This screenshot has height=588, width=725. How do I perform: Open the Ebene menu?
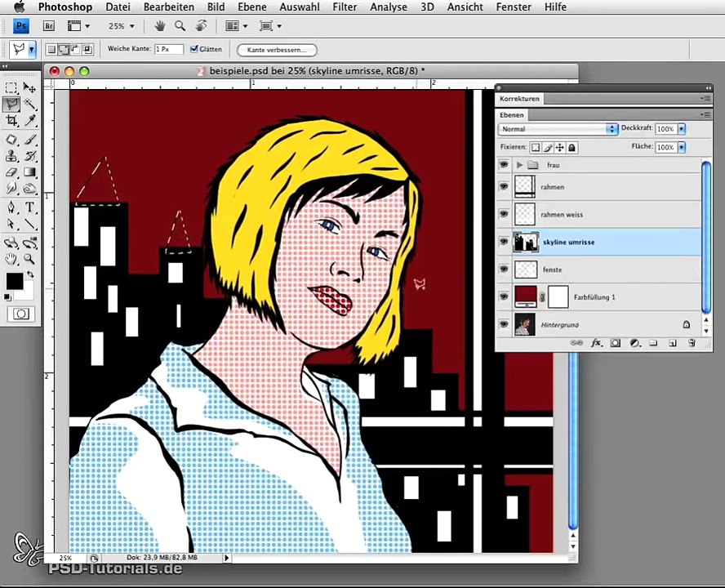pos(252,7)
